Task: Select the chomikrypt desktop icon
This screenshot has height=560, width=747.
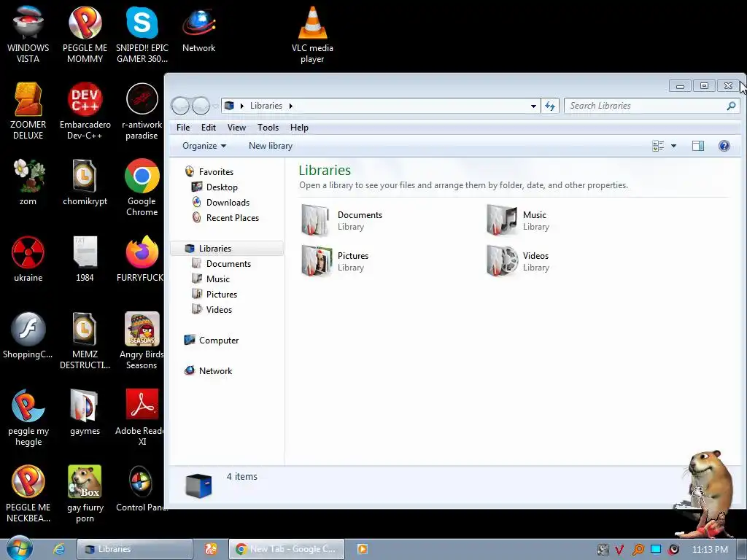Action: (x=85, y=182)
